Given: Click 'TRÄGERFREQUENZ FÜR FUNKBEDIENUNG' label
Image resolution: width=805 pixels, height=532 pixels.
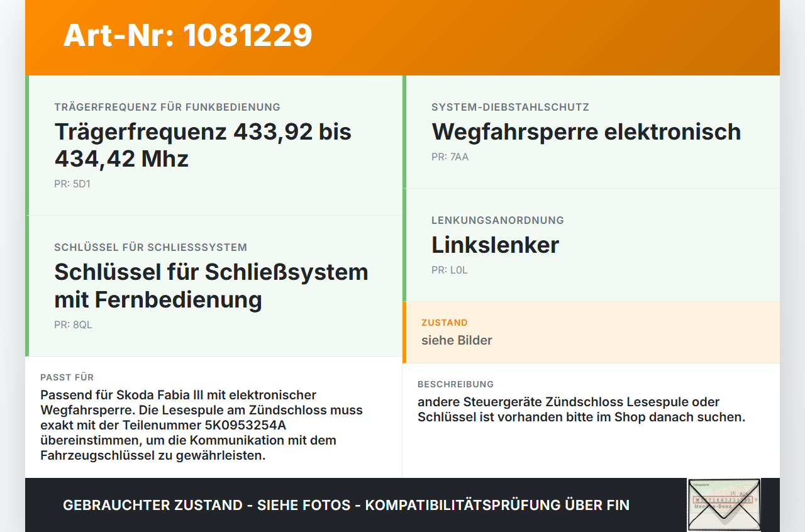Looking at the screenshot, I should click(167, 107).
